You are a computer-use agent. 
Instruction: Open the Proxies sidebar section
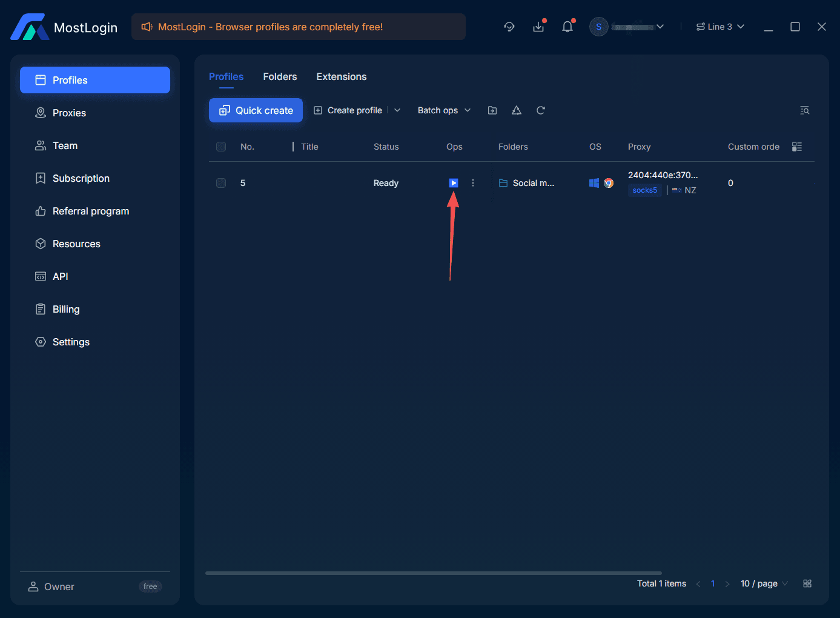tap(95, 113)
